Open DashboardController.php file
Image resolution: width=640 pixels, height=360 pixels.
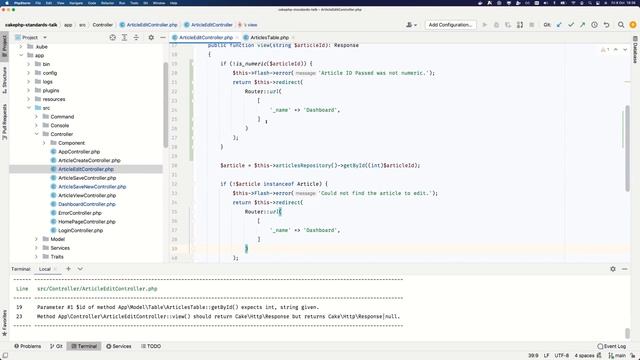[x=87, y=204]
